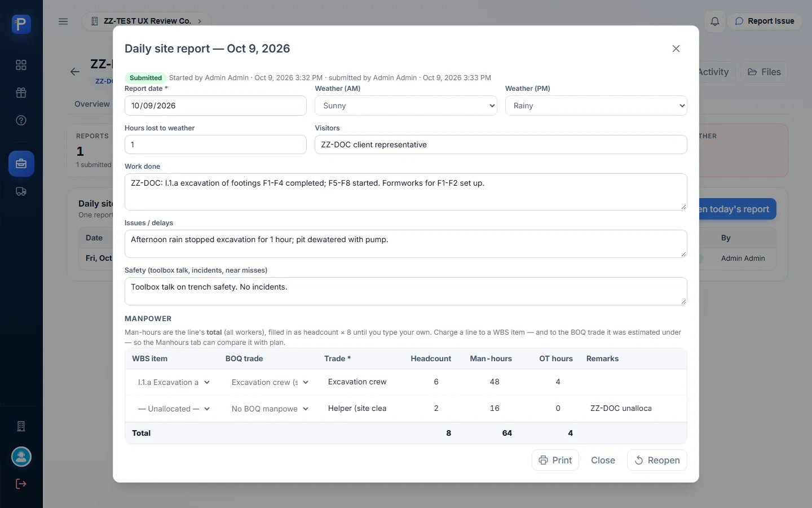Click the today's report button behind the dialog
Image resolution: width=812 pixels, height=508 pixels.
coord(738,209)
